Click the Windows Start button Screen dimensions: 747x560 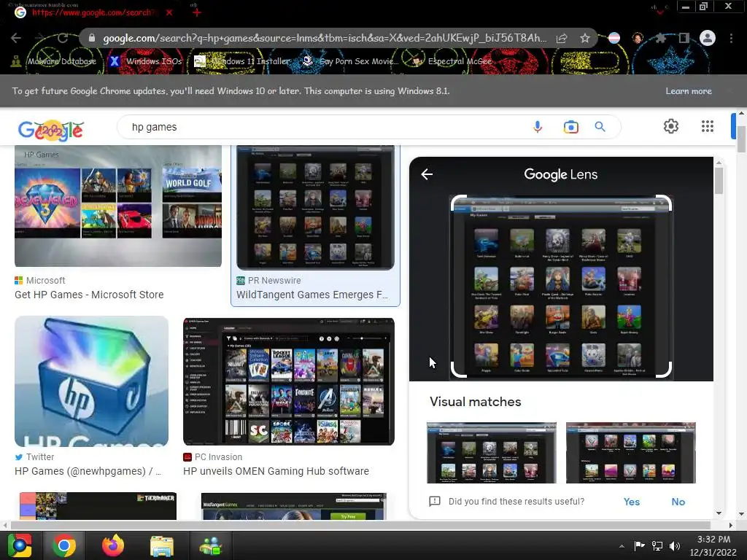pyautogui.click(x=20, y=545)
